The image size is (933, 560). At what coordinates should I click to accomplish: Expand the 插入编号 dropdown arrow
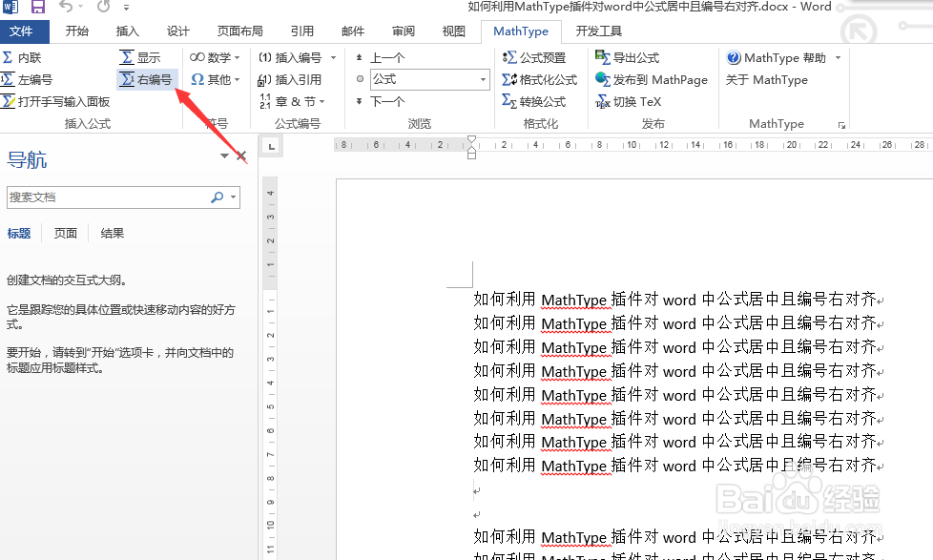[x=333, y=58]
